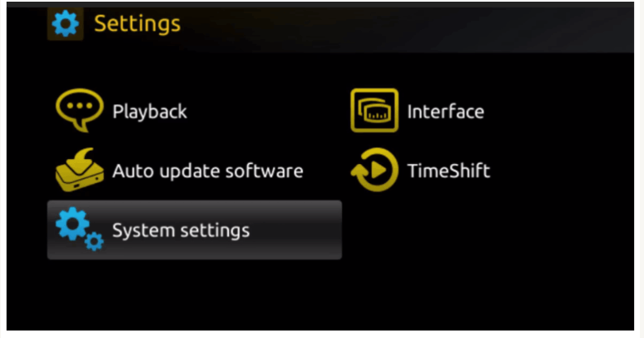
Task: Click the blue gear icon beside Settings title
Action: pyautogui.click(x=65, y=24)
